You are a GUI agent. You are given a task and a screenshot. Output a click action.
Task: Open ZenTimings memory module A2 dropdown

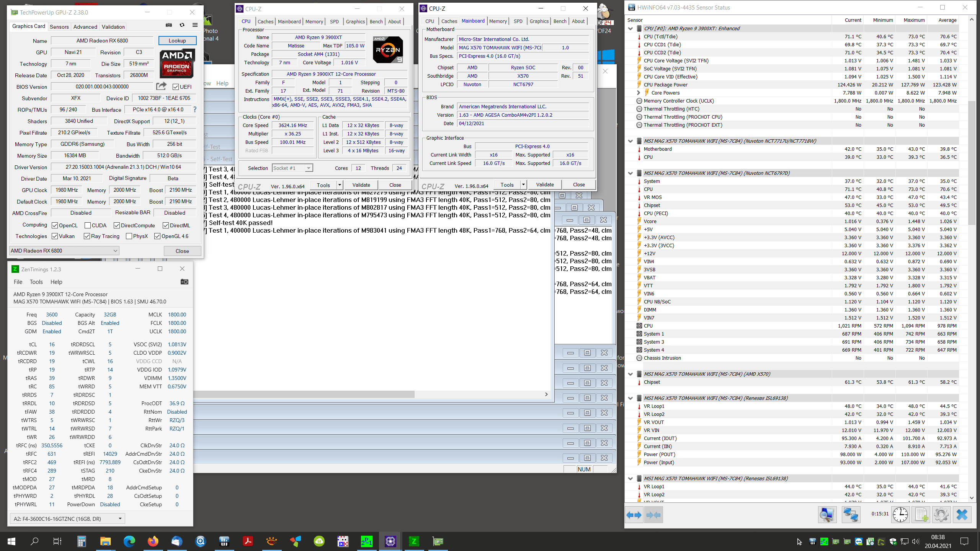click(67, 519)
